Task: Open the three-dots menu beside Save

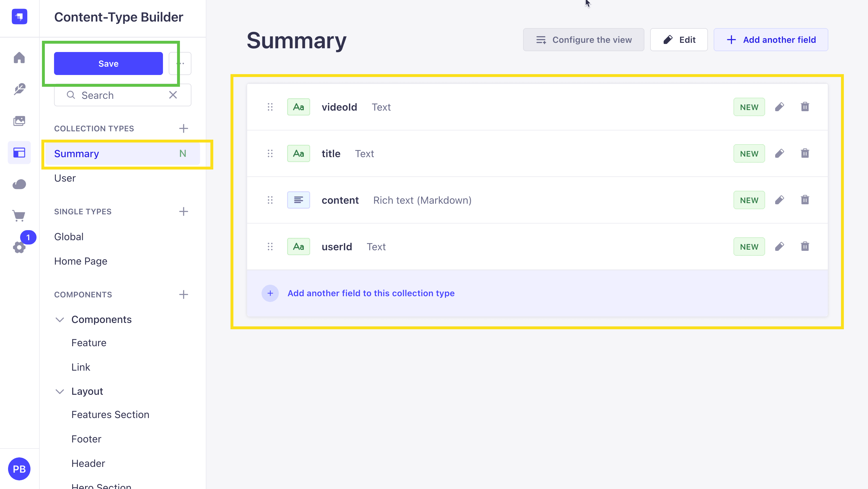Action: click(x=180, y=63)
